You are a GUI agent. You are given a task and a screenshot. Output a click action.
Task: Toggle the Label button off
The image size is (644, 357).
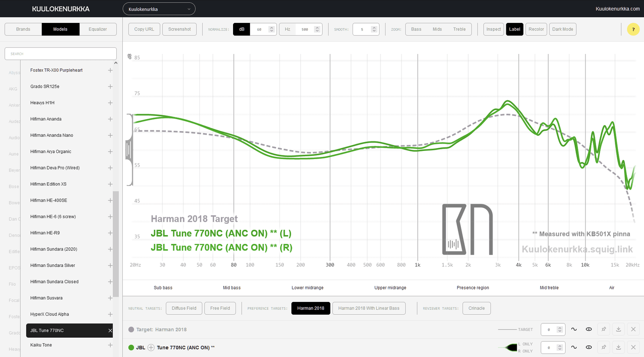(x=514, y=29)
